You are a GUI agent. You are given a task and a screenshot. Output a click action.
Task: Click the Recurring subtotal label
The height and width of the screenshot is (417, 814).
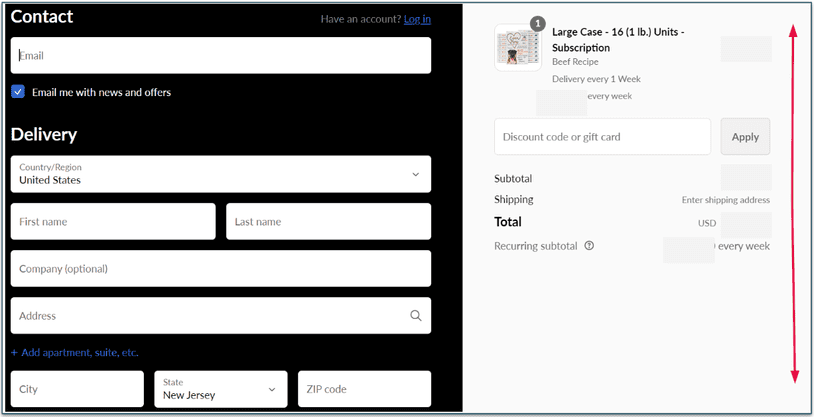point(536,246)
